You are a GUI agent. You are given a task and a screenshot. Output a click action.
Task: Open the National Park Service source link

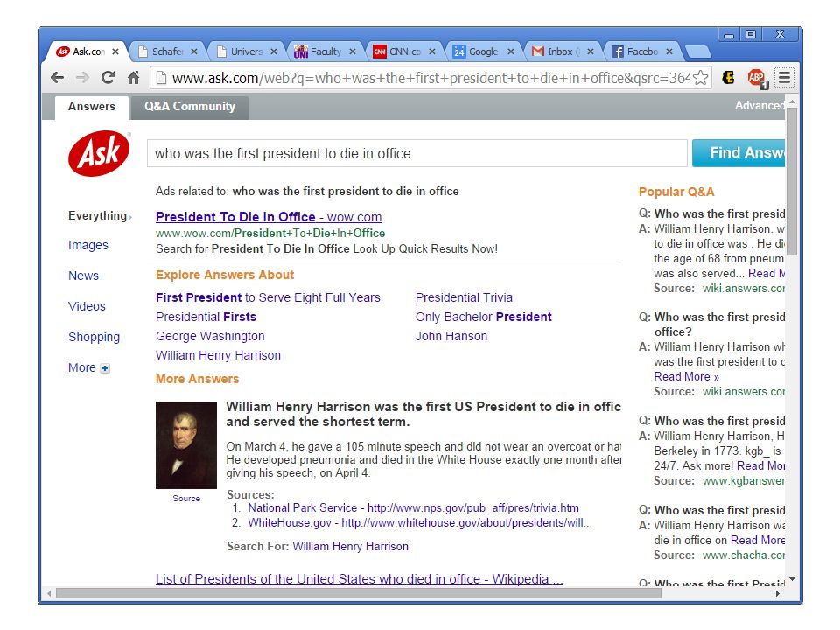[413, 507]
